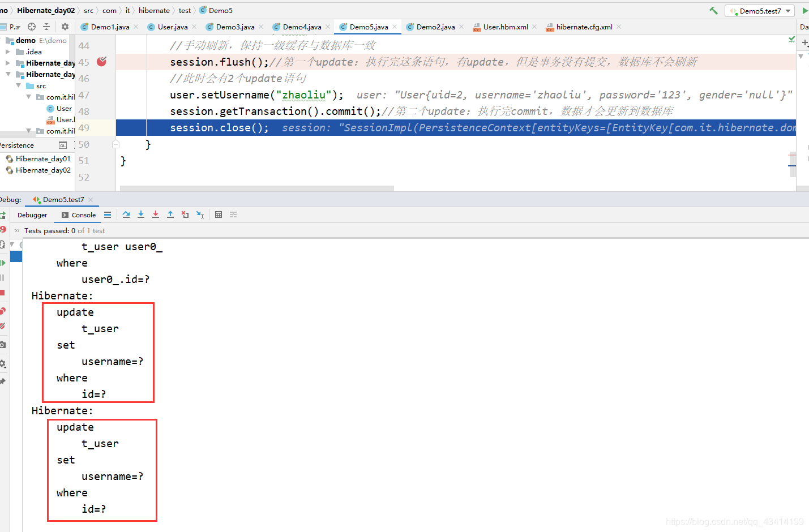Click the Step Into debug icon
Viewport: 809px width, 532px height.
point(141,214)
